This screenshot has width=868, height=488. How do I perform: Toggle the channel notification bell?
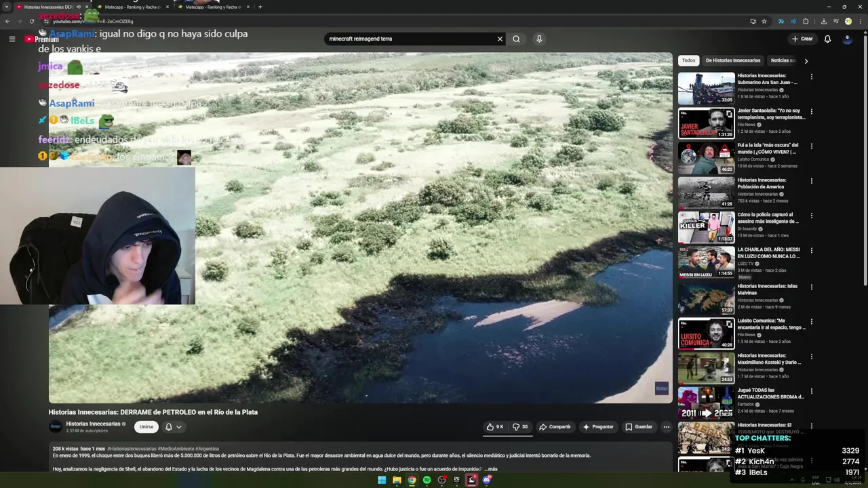[x=168, y=427]
